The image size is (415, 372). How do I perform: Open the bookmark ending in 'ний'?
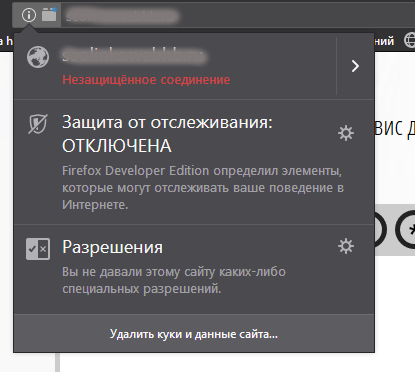tap(384, 41)
